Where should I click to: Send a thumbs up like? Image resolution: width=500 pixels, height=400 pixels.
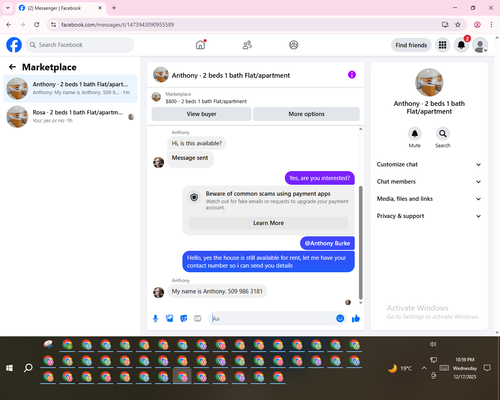click(356, 318)
